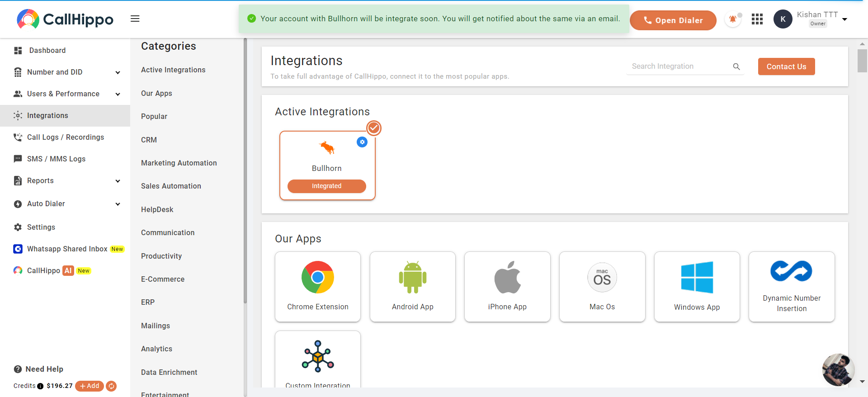
Task: Click the page vertical scrollbar thumb
Action: (x=862, y=61)
